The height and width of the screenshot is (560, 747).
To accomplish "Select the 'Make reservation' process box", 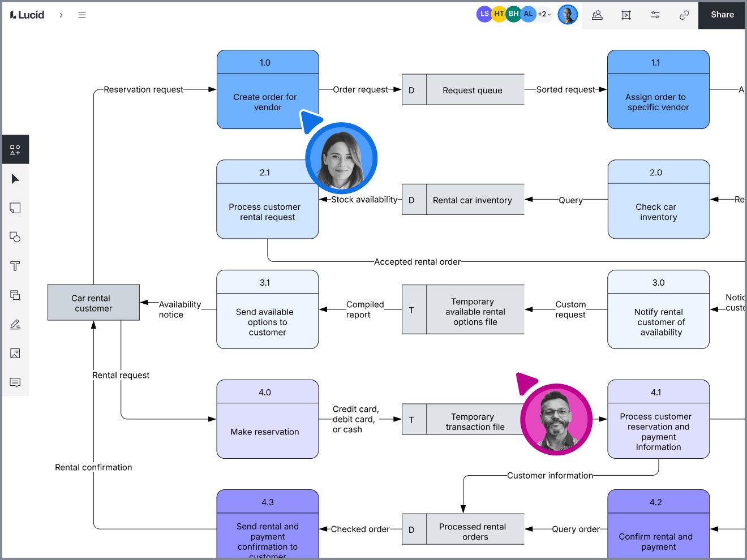I will point(268,419).
